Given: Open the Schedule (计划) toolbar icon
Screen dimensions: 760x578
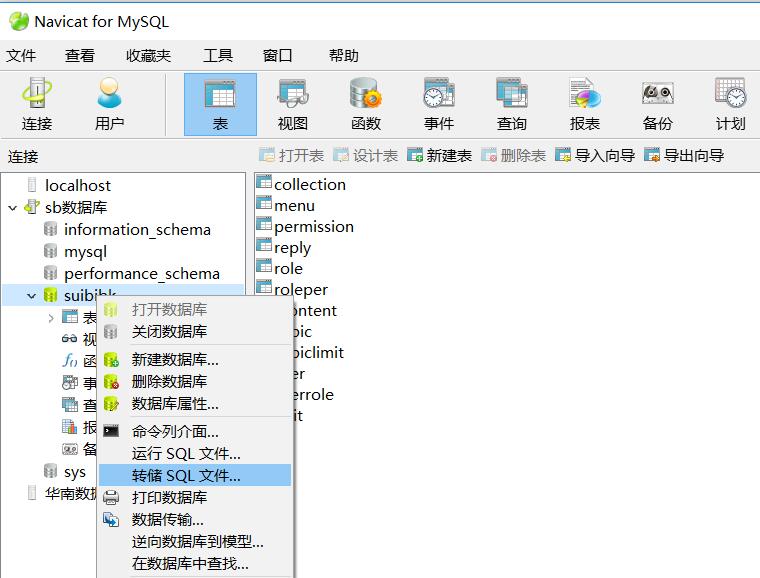Looking at the screenshot, I should click(x=730, y=105).
